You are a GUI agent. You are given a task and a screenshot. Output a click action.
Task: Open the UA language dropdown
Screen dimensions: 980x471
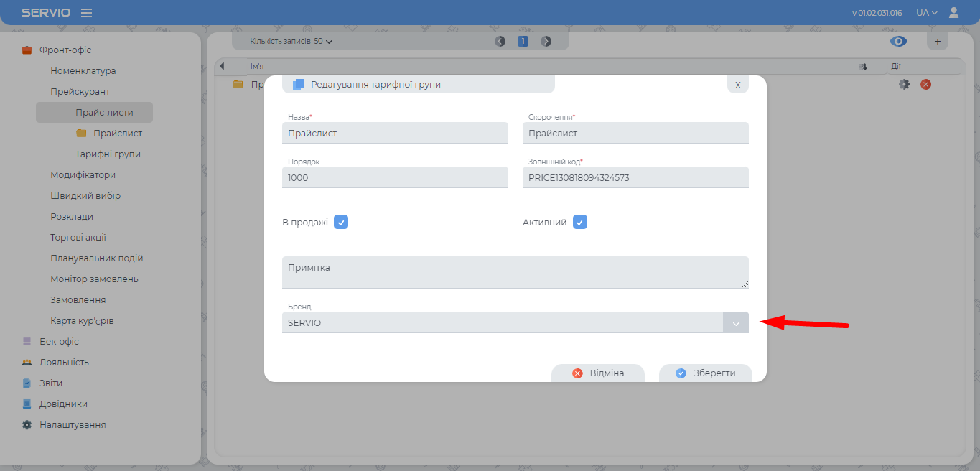(926, 13)
